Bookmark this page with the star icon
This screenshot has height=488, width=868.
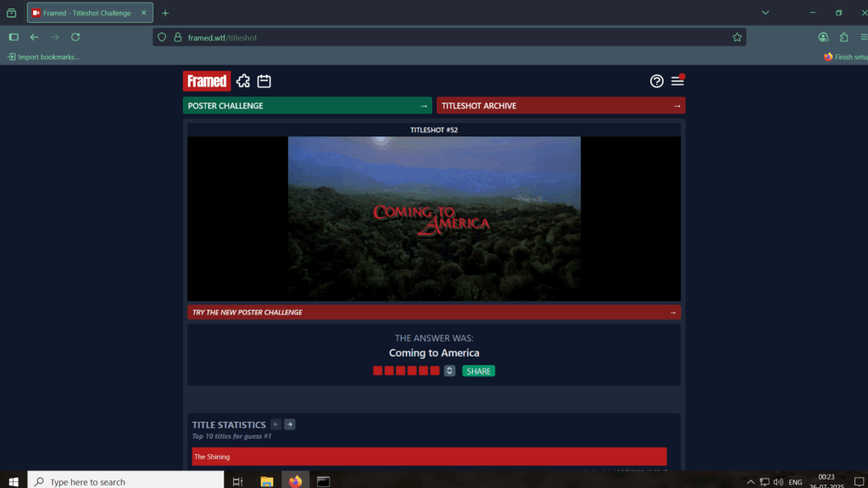coord(737,37)
